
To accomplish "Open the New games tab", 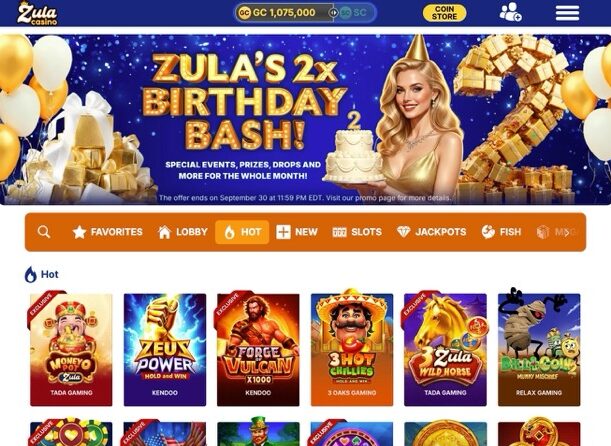I will click(x=297, y=232).
